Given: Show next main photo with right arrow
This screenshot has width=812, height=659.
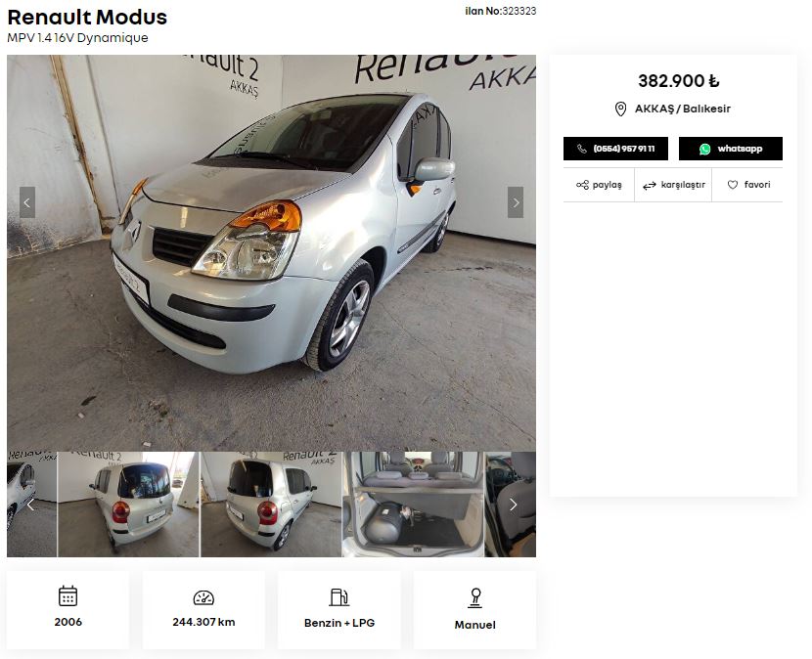Looking at the screenshot, I should (516, 202).
